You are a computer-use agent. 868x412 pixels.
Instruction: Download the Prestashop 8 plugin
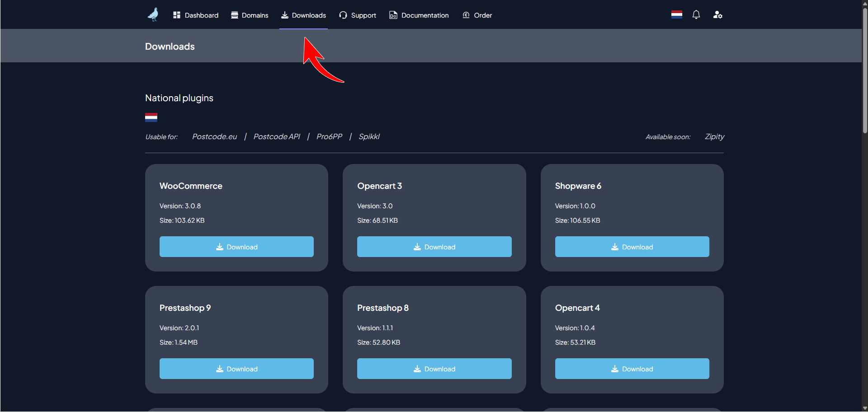point(434,369)
